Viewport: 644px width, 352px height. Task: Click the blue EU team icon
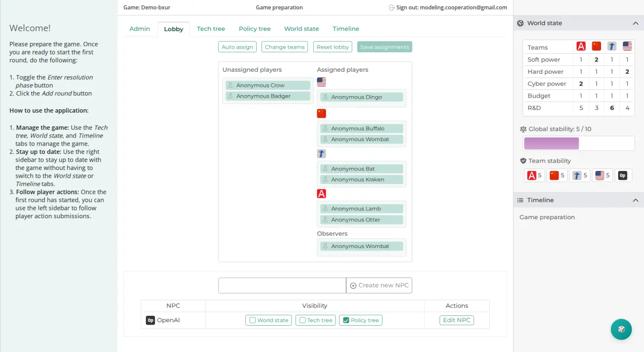pyautogui.click(x=322, y=153)
